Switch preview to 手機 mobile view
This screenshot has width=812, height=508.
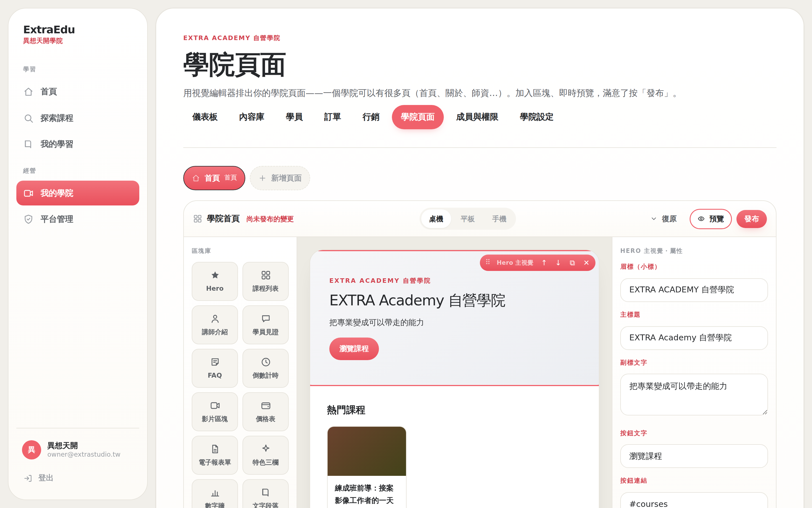pyautogui.click(x=499, y=219)
